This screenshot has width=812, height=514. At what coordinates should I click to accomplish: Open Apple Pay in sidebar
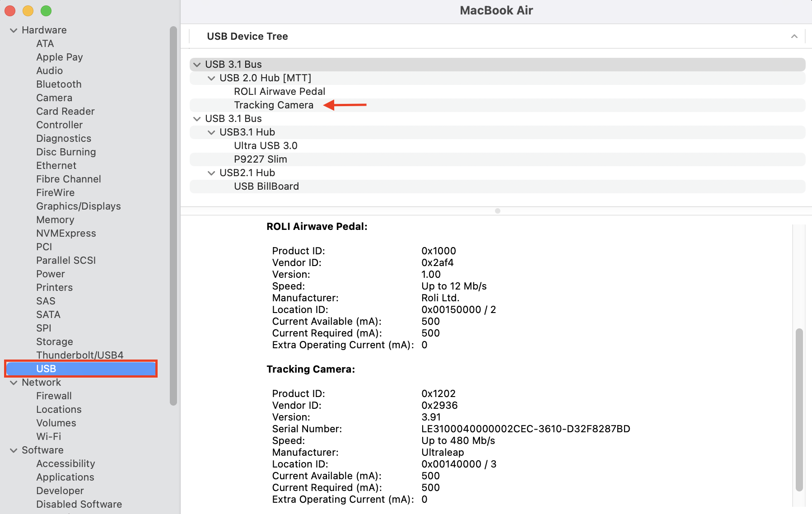coord(60,57)
